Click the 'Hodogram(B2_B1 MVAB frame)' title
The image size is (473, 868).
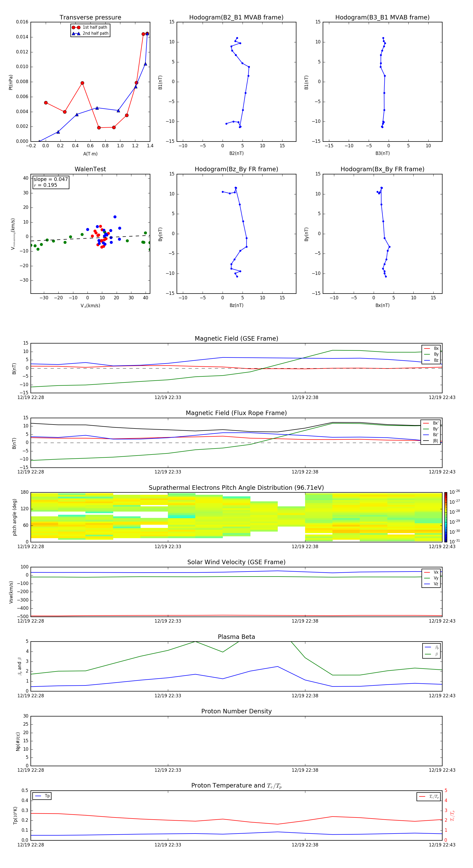pos(236,18)
